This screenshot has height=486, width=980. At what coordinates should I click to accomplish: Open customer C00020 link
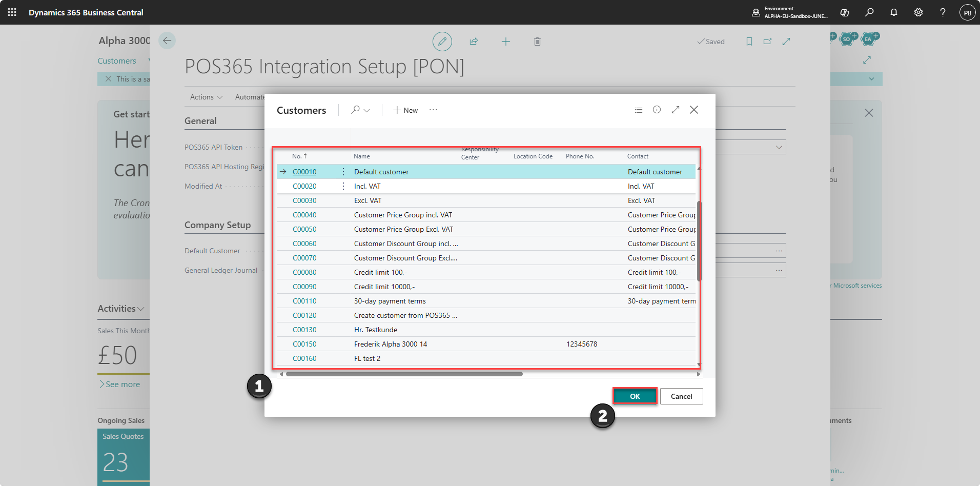point(304,186)
